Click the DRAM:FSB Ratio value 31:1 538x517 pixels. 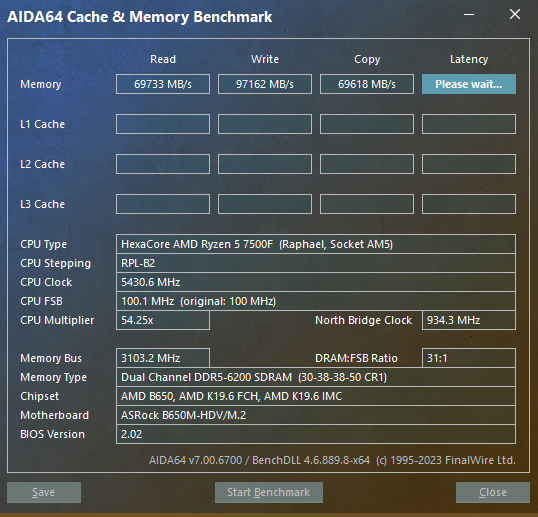click(x=469, y=358)
